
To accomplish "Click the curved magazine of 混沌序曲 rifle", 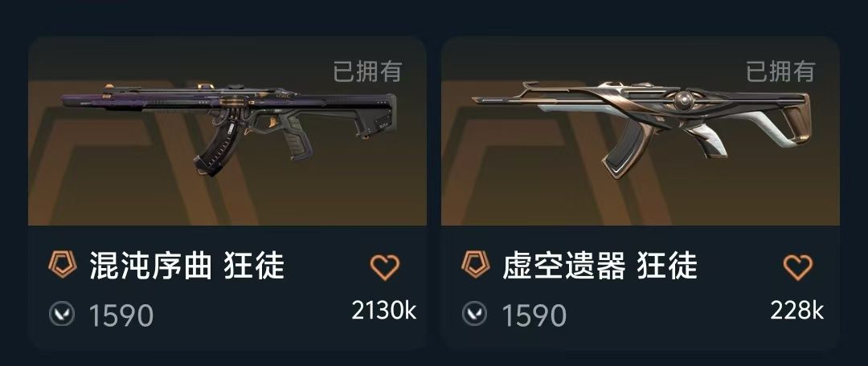I will [x=217, y=148].
